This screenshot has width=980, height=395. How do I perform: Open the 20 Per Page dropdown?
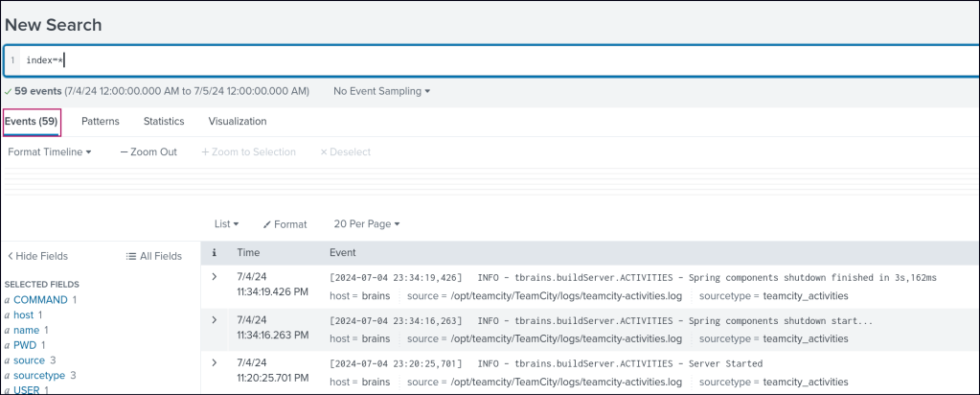366,223
